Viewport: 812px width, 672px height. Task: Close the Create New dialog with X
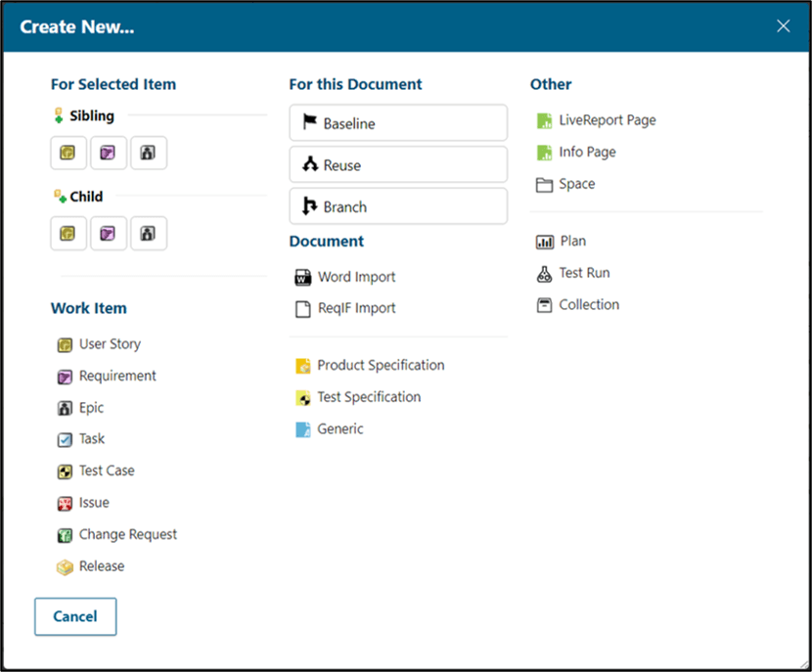point(783,26)
